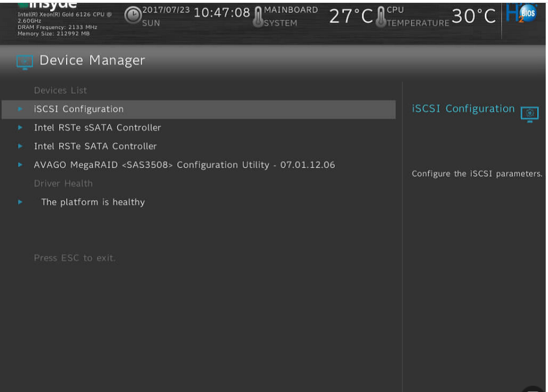Click the CPU Temperature thermometer icon

click(x=381, y=16)
